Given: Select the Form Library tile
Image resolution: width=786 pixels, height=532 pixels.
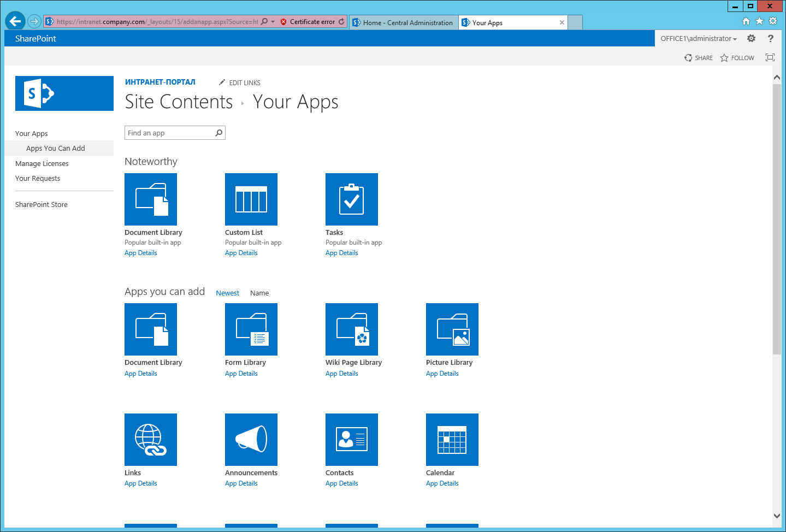Looking at the screenshot, I should point(251,329).
